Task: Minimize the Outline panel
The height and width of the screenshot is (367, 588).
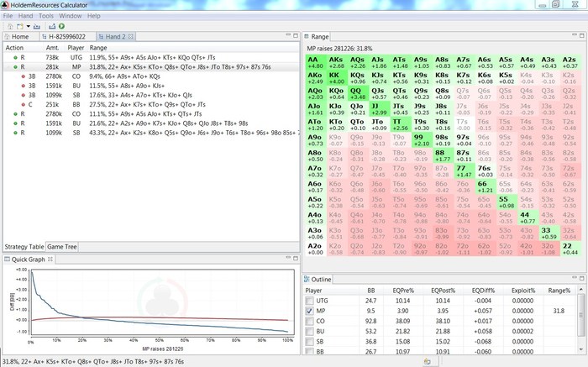Action: (x=574, y=277)
